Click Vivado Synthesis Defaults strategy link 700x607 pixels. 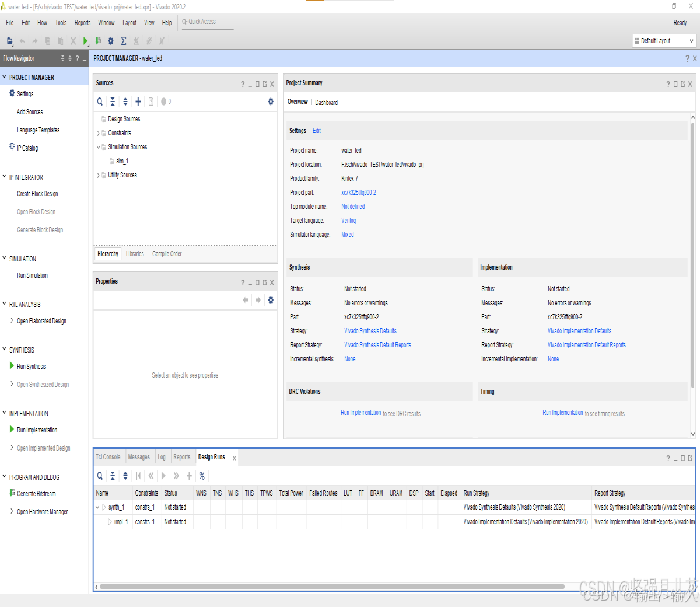pos(370,331)
